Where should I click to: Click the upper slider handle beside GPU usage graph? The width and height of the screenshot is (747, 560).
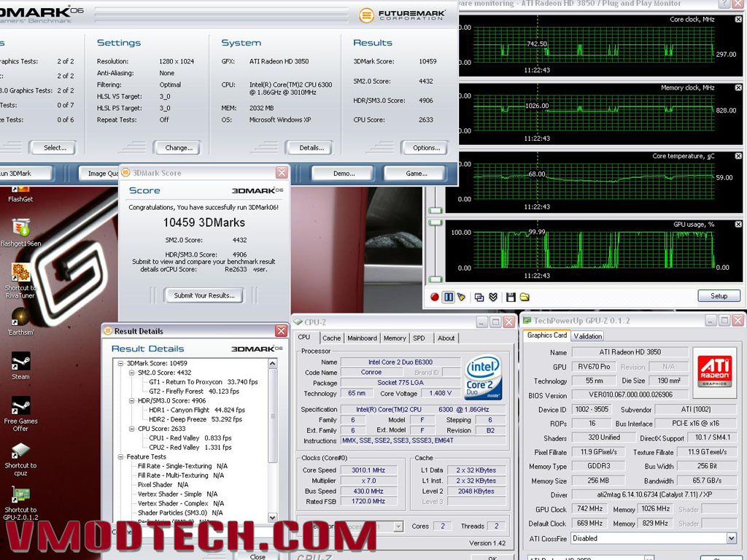pyautogui.click(x=436, y=223)
